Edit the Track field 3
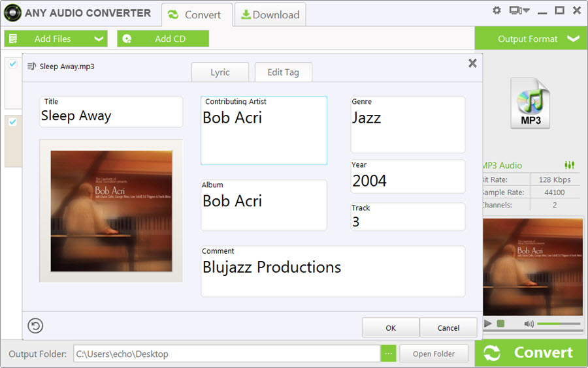 408,217
